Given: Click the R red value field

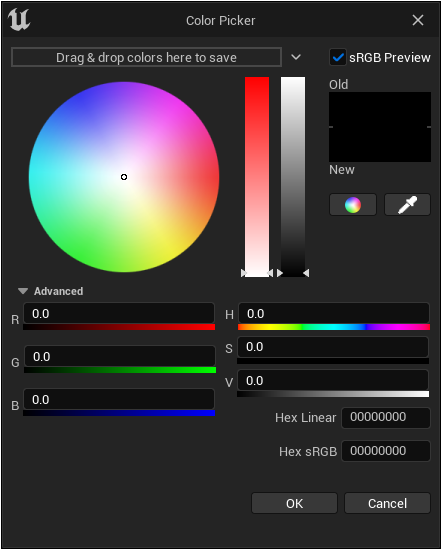Looking at the screenshot, I should (x=119, y=313).
